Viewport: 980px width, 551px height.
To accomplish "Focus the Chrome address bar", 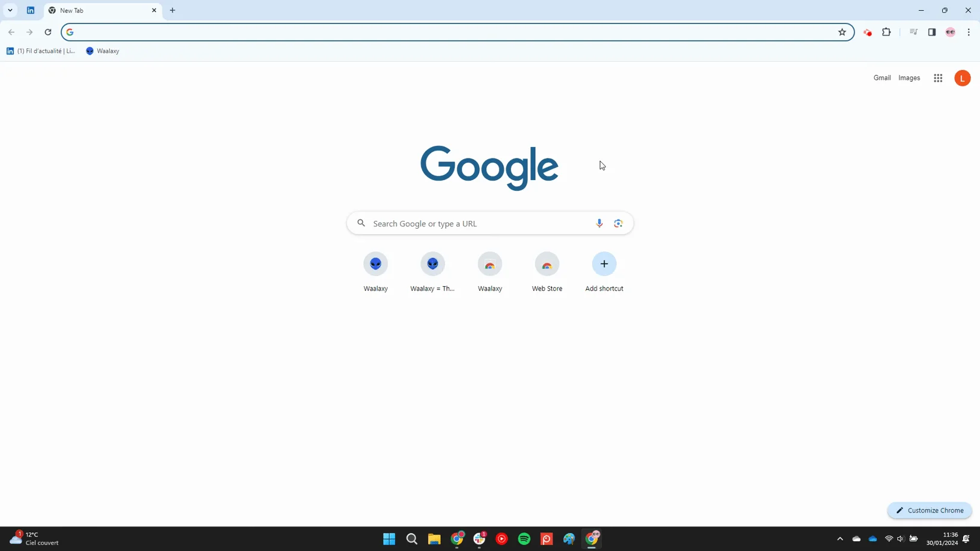I will coord(456,32).
